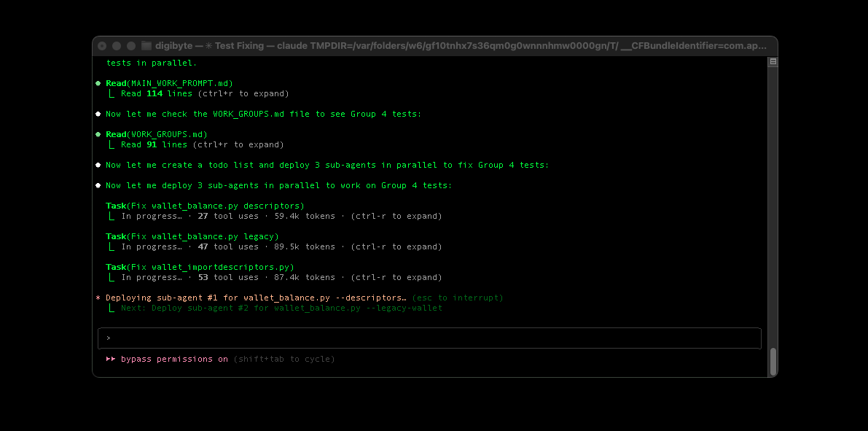Image resolution: width=868 pixels, height=431 pixels.
Task: Click 'deploy 3 sub-agents in parallel to work' line
Action: [279, 185]
